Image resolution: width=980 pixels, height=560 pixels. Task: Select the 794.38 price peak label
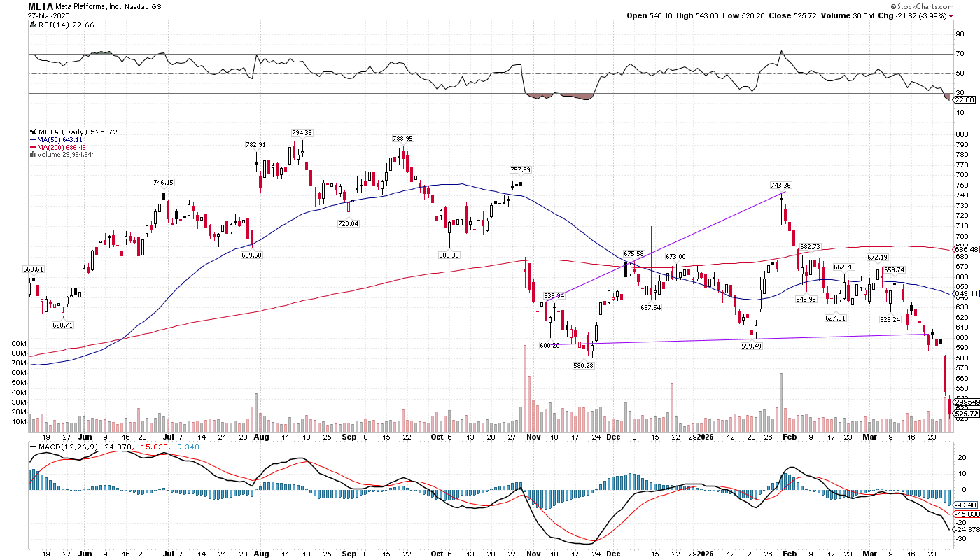click(x=302, y=132)
